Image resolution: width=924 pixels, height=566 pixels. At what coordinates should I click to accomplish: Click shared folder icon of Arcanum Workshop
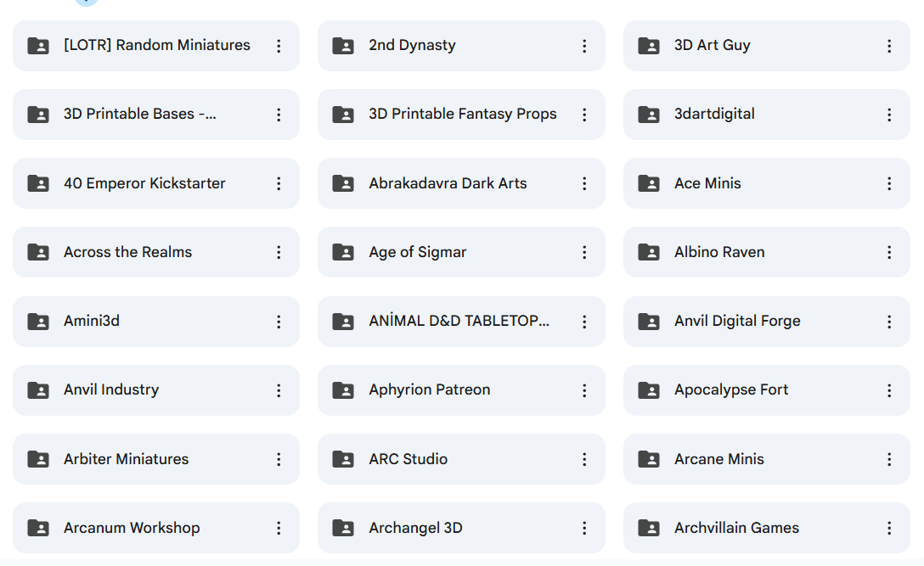click(38, 529)
